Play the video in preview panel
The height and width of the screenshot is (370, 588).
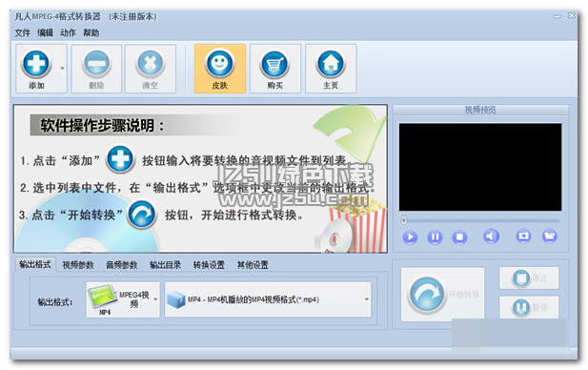point(410,236)
